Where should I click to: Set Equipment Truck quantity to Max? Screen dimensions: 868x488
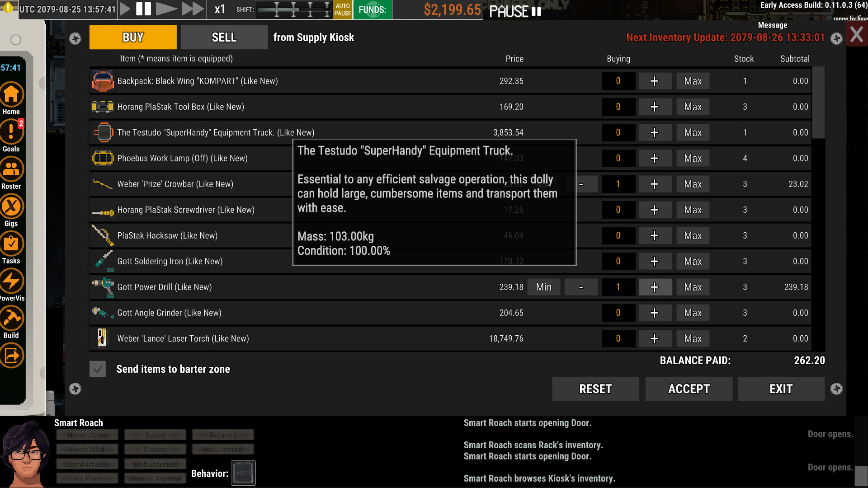tap(693, 133)
